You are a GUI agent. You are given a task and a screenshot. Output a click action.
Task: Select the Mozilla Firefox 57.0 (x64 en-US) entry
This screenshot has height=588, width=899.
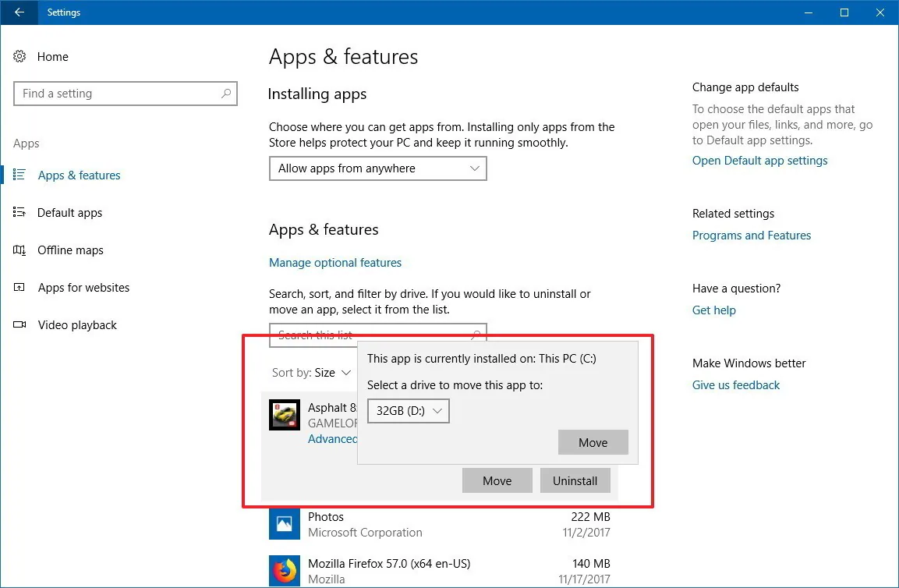[x=389, y=563]
